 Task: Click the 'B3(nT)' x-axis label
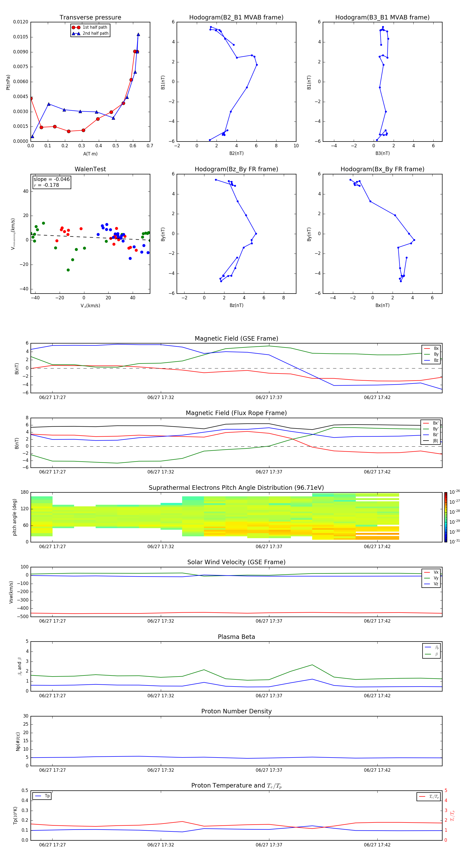382,153
